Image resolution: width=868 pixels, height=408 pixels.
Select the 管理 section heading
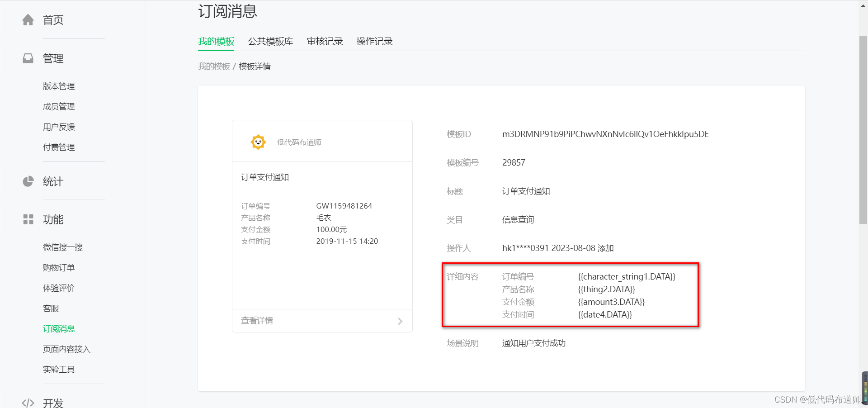53,58
